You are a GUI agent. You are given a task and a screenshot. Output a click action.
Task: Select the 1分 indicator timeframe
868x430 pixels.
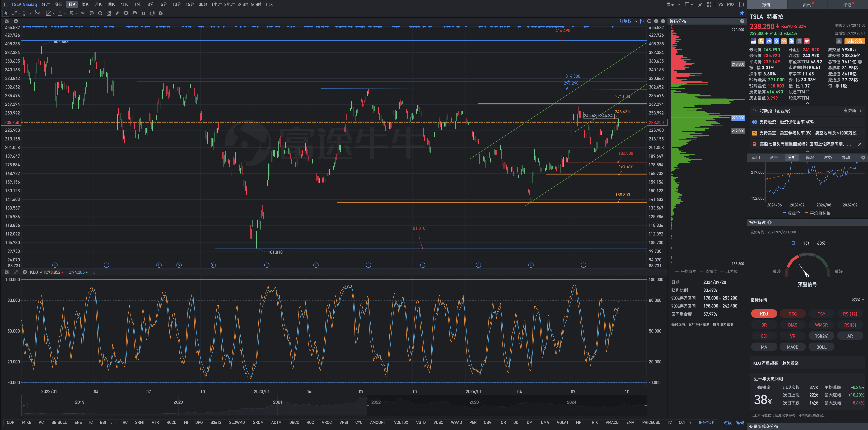pyautogui.click(x=806, y=243)
